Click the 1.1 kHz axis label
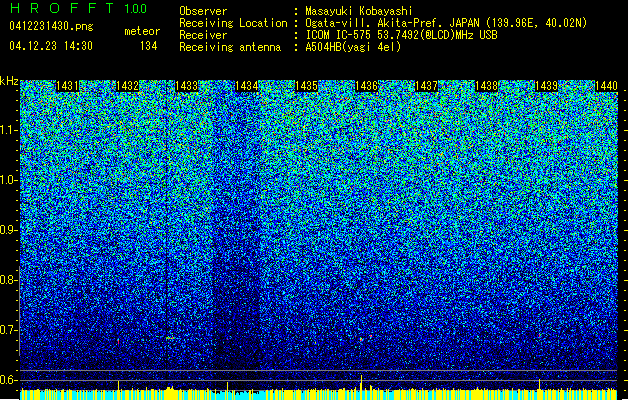This screenshot has height=400, width=629. (x=9, y=130)
